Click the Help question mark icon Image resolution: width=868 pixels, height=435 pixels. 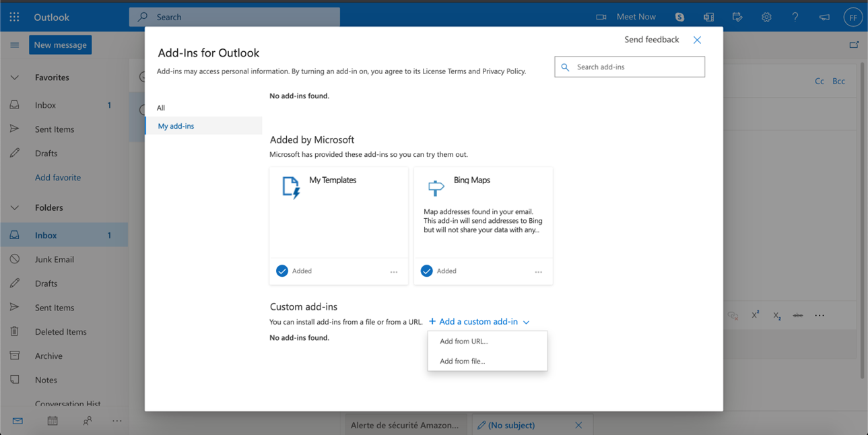pos(795,17)
